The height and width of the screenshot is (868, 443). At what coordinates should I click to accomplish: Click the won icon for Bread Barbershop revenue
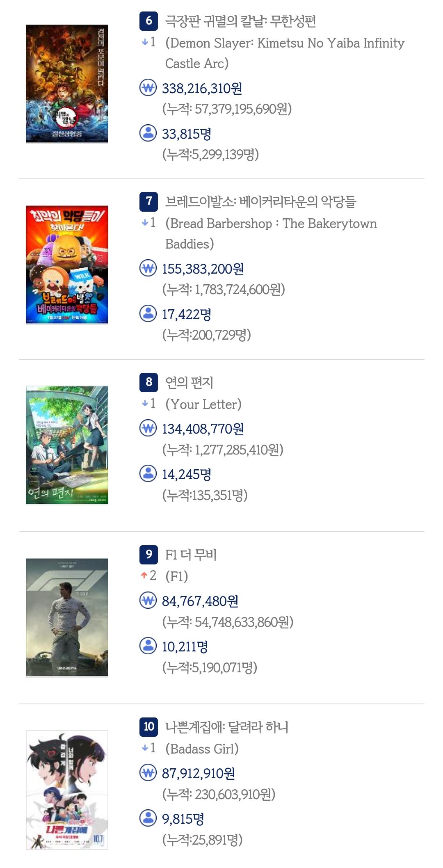[148, 268]
